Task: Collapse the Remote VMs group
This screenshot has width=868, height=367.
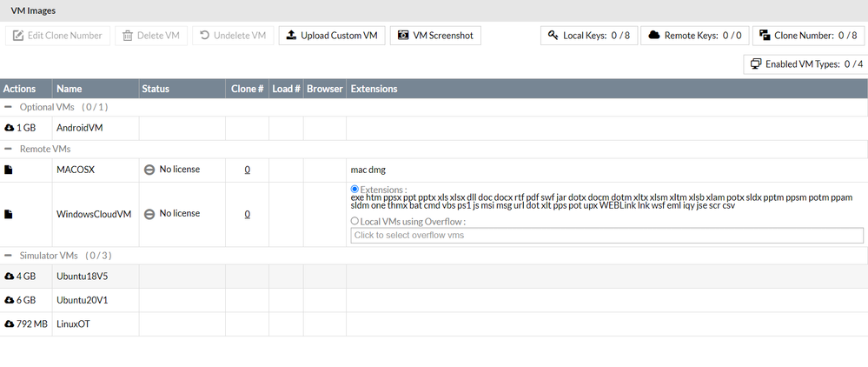Action: (9, 150)
